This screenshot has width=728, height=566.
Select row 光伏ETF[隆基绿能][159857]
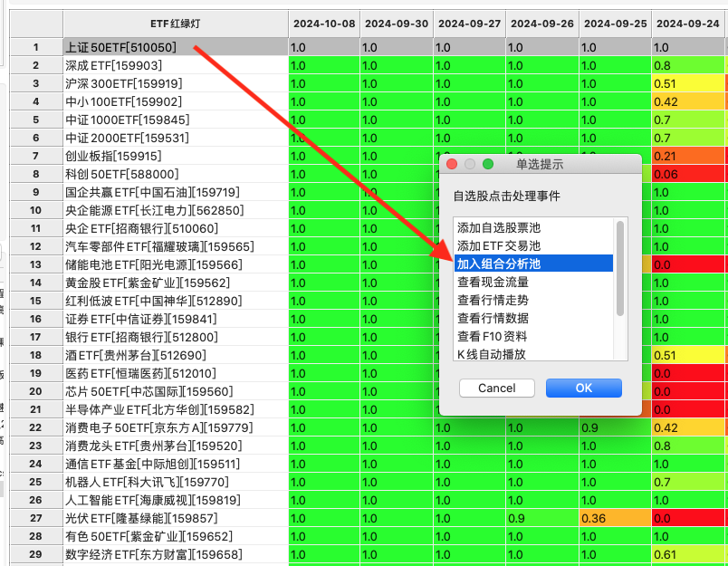point(176,518)
